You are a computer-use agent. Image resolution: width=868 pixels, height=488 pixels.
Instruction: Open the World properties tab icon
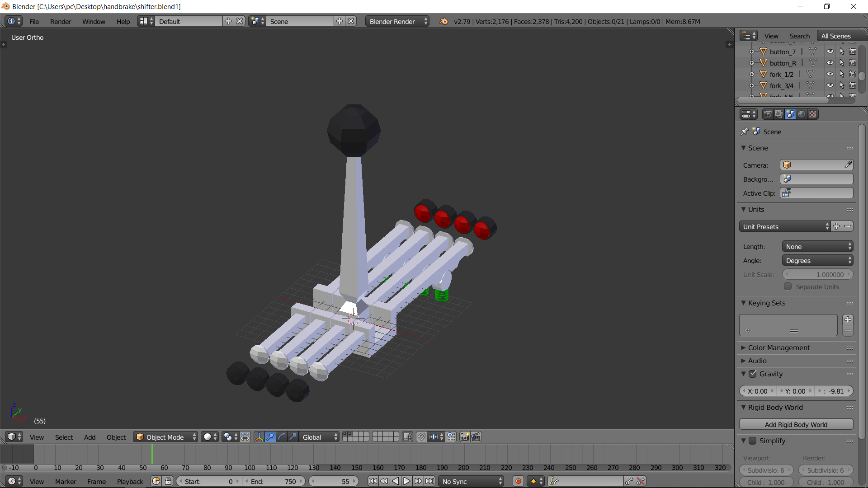coord(802,114)
